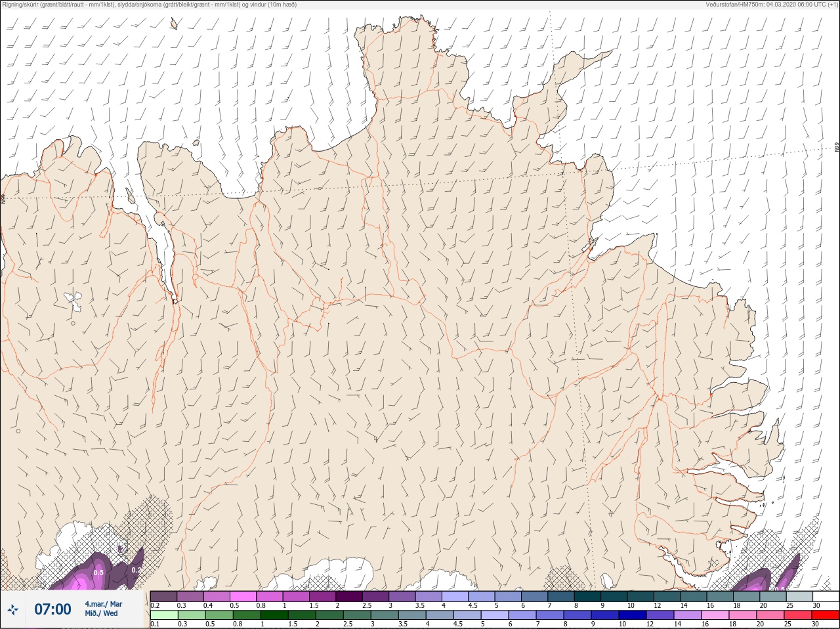The height and width of the screenshot is (629, 840).
Task: Pick the bright red final swatch in lower legend
Action: point(826,615)
